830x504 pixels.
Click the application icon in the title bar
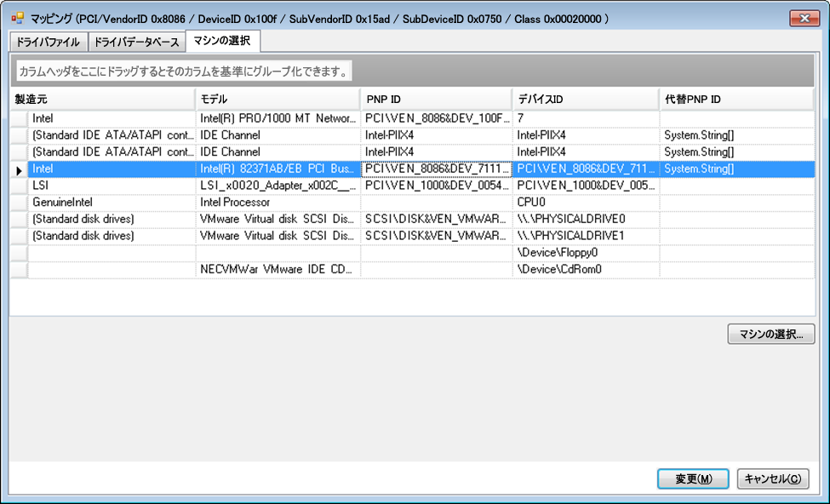[x=16, y=18]
